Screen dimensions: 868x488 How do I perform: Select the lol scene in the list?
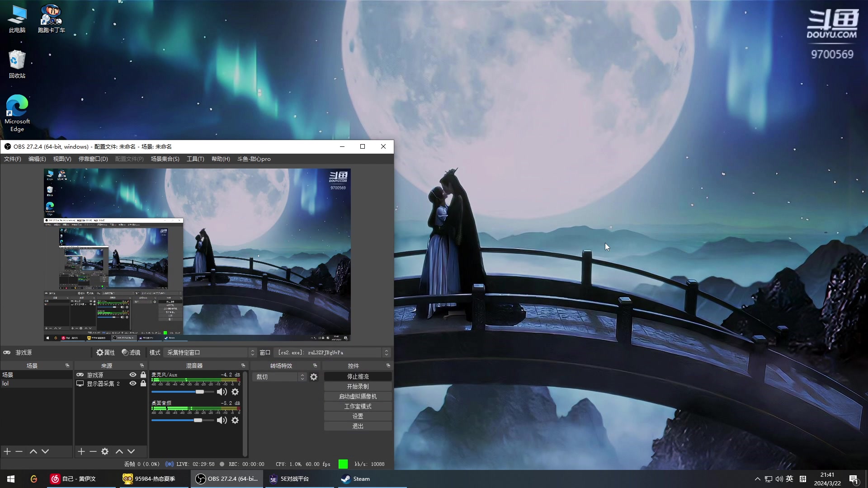(x=36, y=383)
